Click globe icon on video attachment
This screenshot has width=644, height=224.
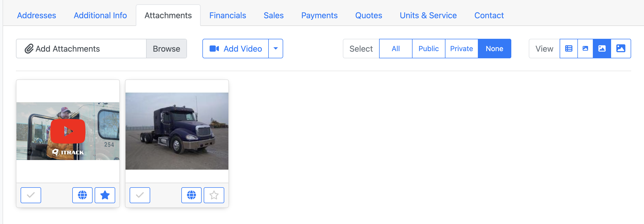point(82,195)
